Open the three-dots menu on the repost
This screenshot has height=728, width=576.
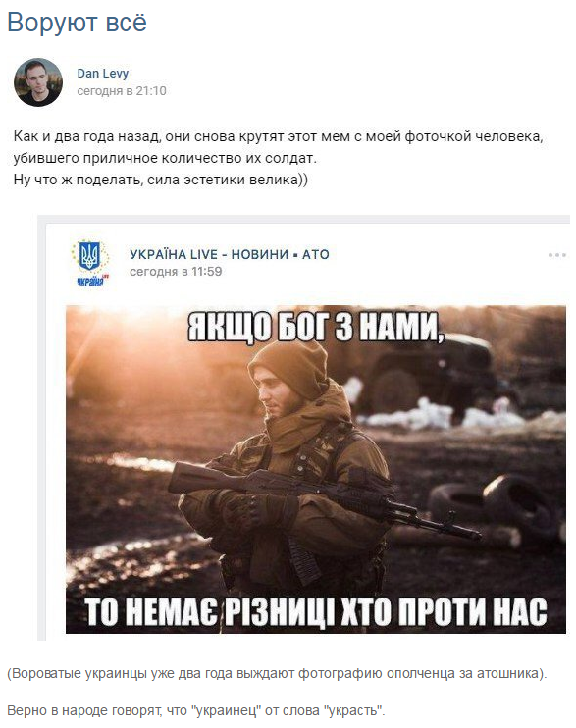point(556,255)
